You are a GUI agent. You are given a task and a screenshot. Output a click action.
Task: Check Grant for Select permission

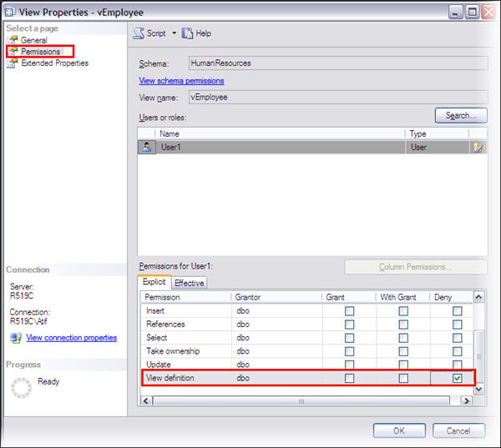click(349, 338)
